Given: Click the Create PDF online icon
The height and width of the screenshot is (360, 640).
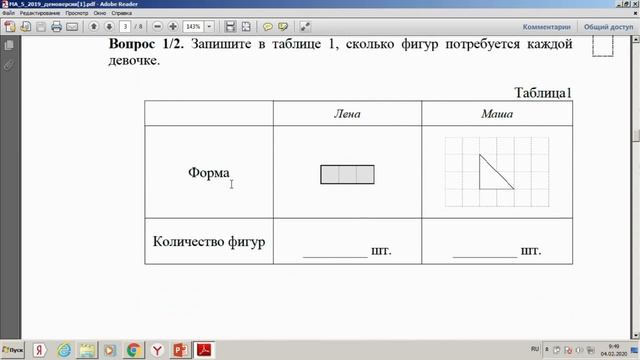Looking at the screenshot, I should 10,27.
